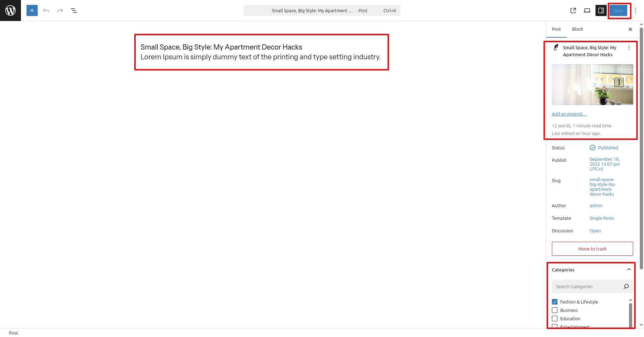Image resolution: width=644 pixels, height=337 pixels.
Task: Click the categories list scrollbar
Action: (630, 314)
